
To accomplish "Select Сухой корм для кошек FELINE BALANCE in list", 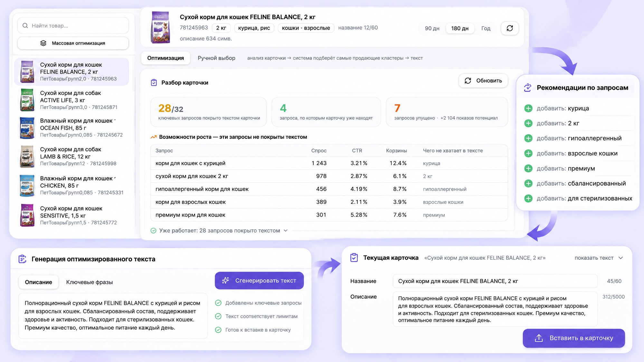I will click(x=72, y=72).
